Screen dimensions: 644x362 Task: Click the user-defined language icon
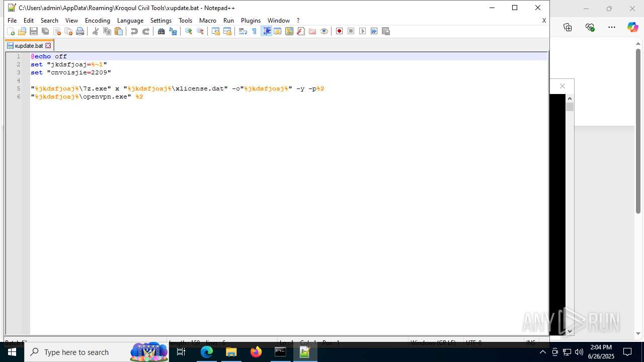tap(278, 31)
